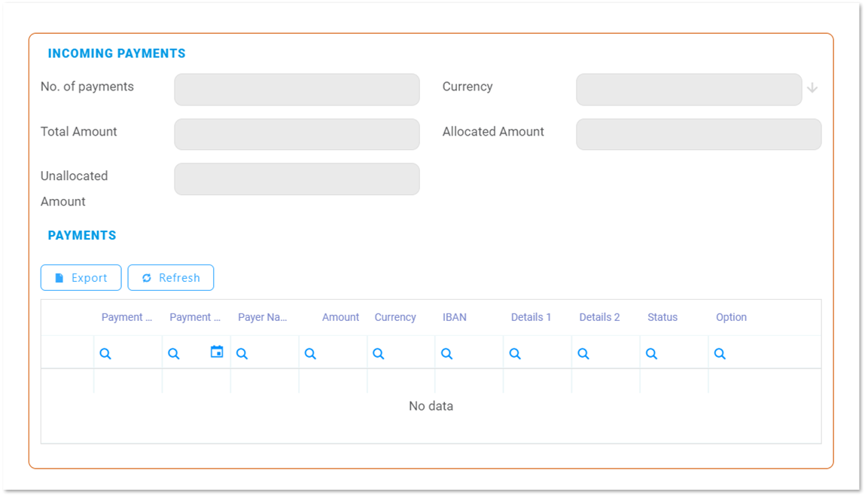Click the search icon under Details 1 column
Screen dimensions: 868x498
[x=515, y=353]
